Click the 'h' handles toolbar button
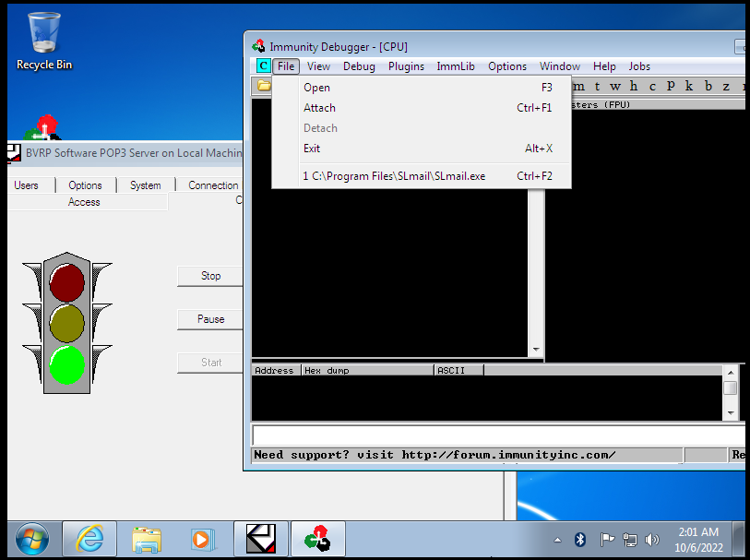The height and width of the screenshot is (560, 750). [633, 86]
